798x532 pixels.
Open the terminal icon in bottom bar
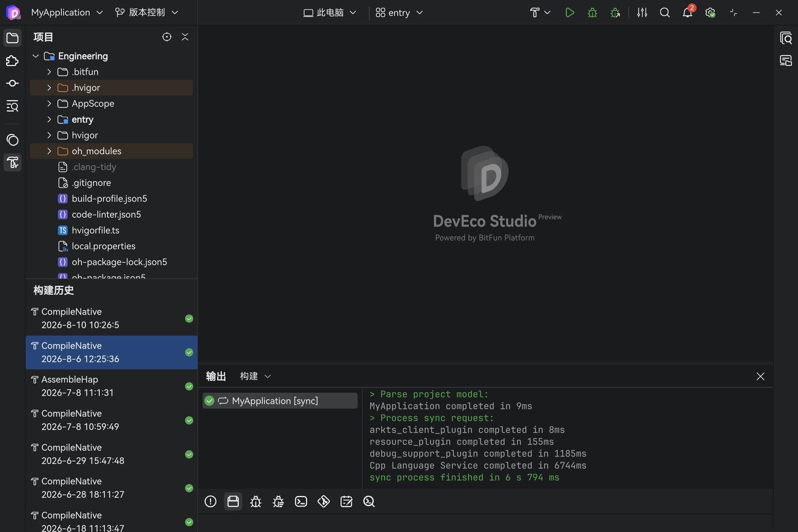301,502
